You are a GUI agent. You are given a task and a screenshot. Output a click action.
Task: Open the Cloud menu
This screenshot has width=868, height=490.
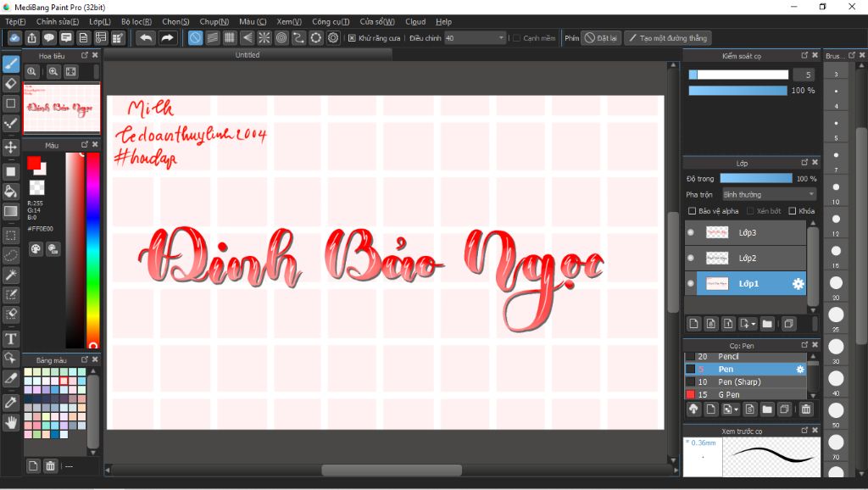[x=415, y=21]
